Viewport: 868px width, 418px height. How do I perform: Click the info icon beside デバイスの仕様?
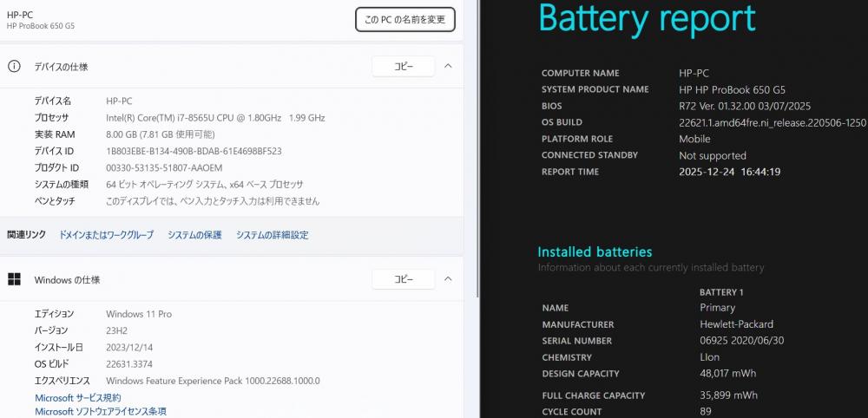tap(14, 67)
